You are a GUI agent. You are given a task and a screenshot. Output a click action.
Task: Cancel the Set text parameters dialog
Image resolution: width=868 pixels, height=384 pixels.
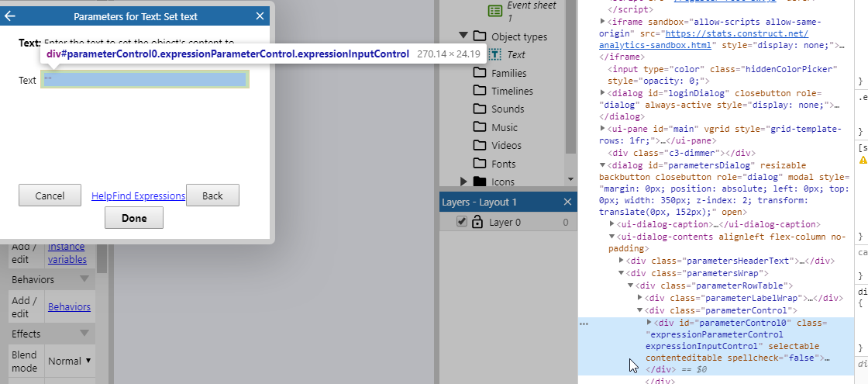pos(50,195)
